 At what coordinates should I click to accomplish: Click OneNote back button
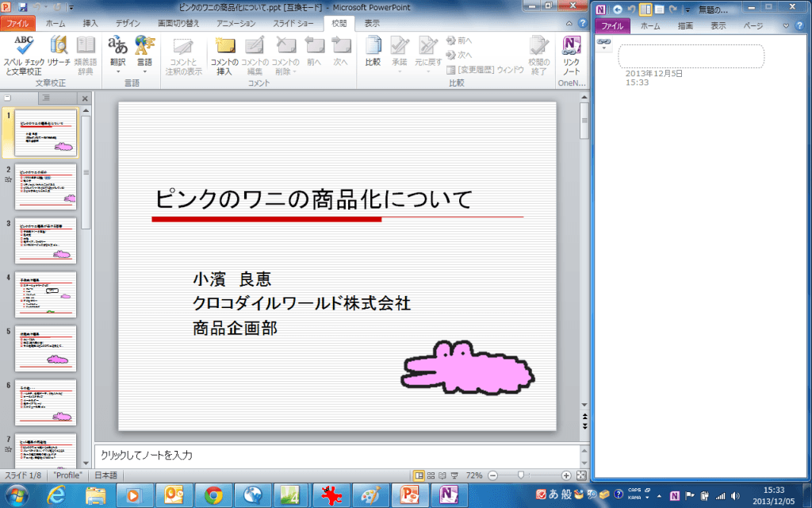[617, 10]
